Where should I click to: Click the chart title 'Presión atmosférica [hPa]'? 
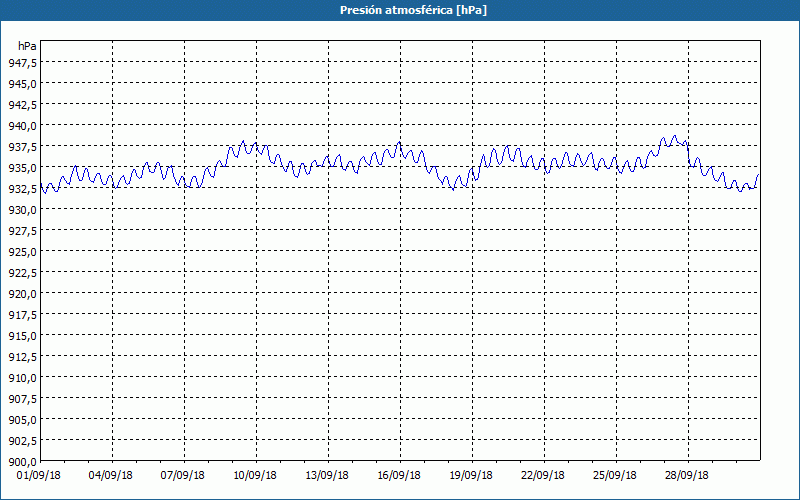point(413,10)
